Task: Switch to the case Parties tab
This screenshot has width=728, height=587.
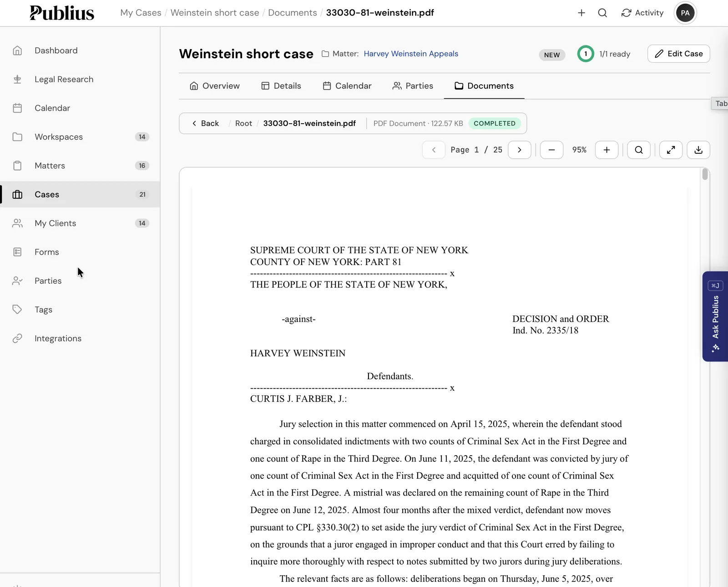Action: 413,86
